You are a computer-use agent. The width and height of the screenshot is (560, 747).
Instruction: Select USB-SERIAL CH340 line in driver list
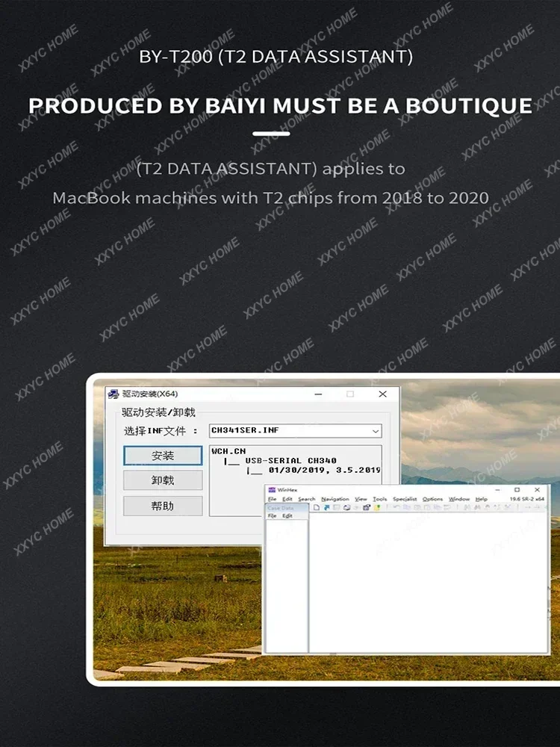[290, 461]
